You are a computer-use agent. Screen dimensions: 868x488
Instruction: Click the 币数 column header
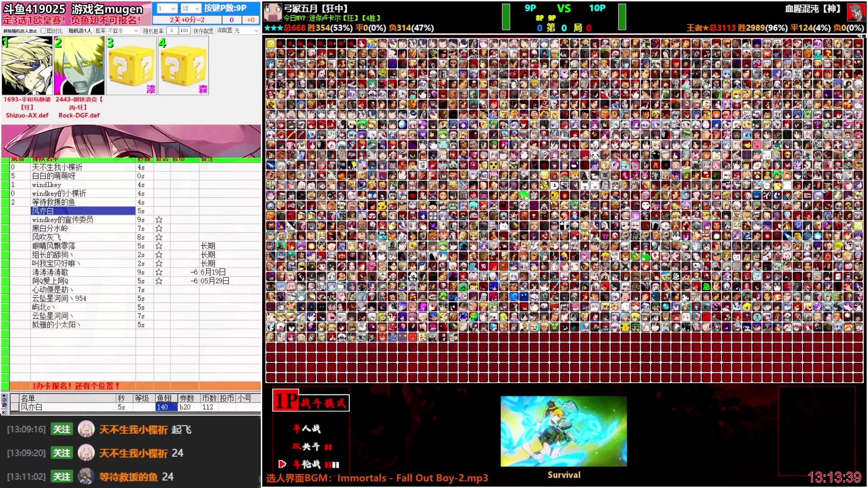(209, 398)
